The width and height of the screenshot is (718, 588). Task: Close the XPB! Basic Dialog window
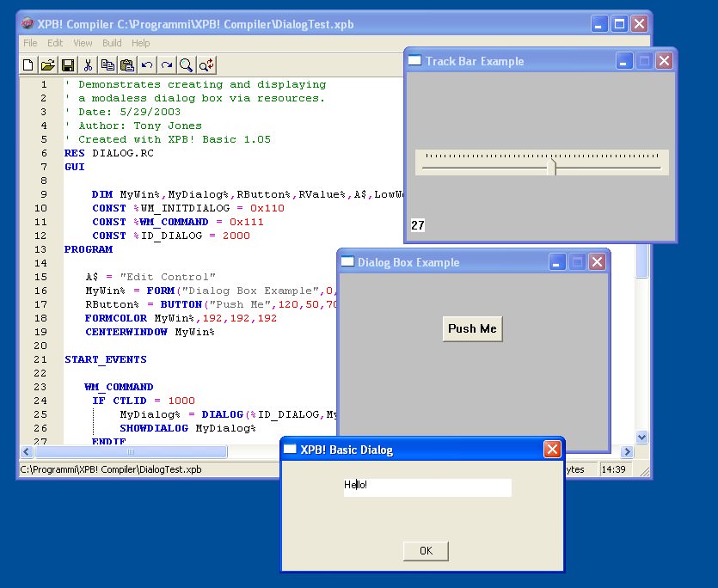tap(552, 450)
